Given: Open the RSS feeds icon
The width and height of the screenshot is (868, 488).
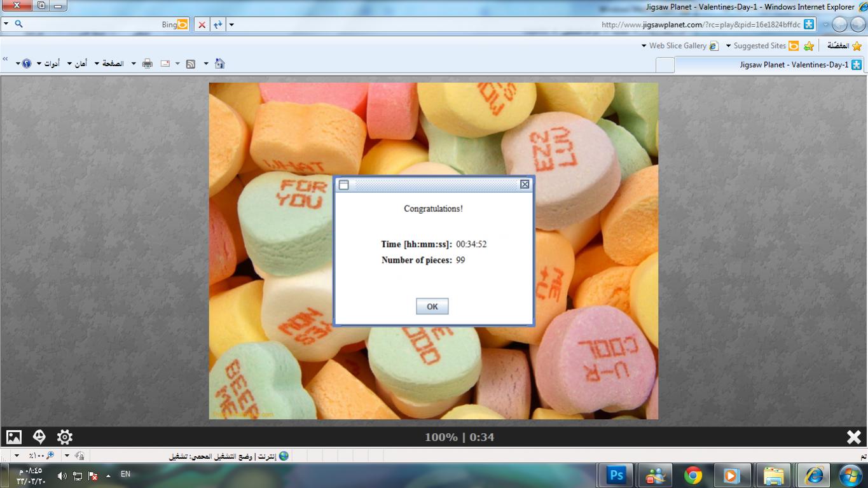Looking at the screenshot, I should [190, 64].
